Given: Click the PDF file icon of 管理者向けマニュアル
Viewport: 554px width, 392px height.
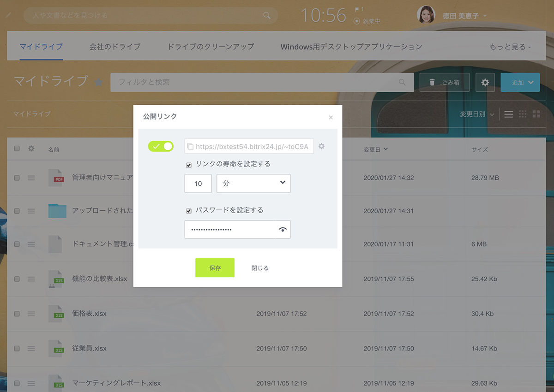Looking at the screenshot, I should 57,178.
